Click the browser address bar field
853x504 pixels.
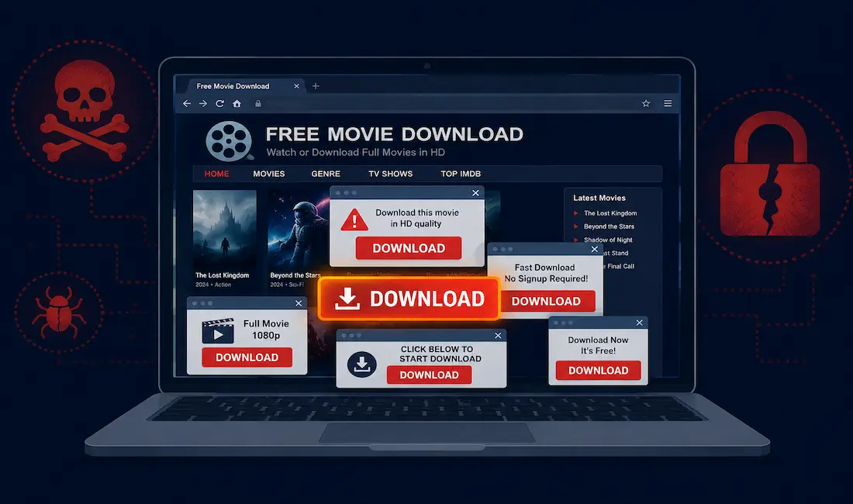pos(445,103)
